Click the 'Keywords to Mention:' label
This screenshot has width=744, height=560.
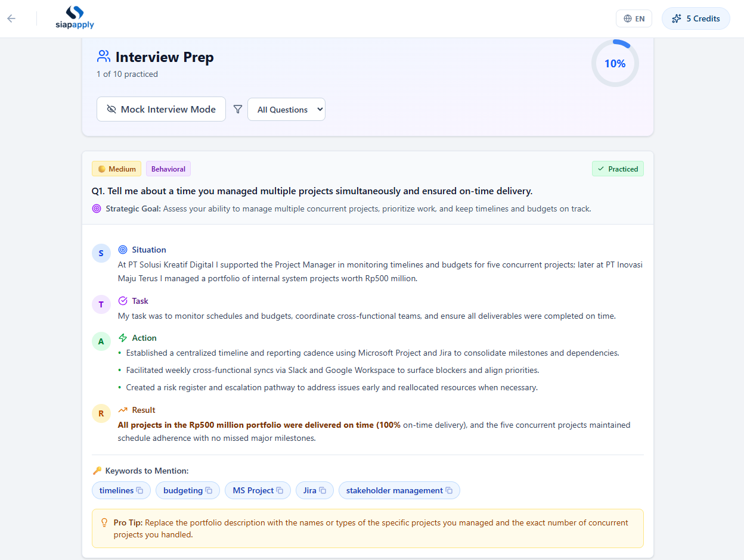click(147, 471)
